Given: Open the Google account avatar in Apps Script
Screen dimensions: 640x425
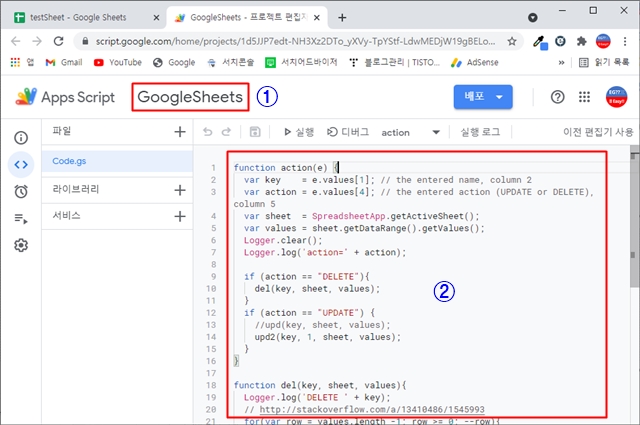Looking at the screenshot, I should 616,97.
